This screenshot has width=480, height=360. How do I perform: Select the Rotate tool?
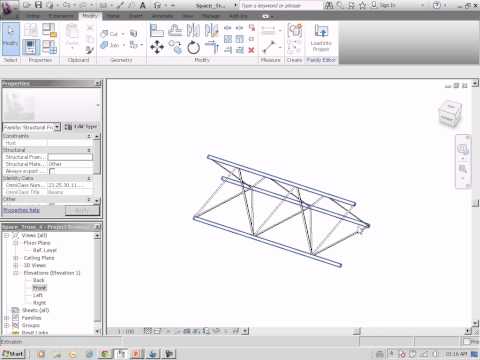pos(193,47)
